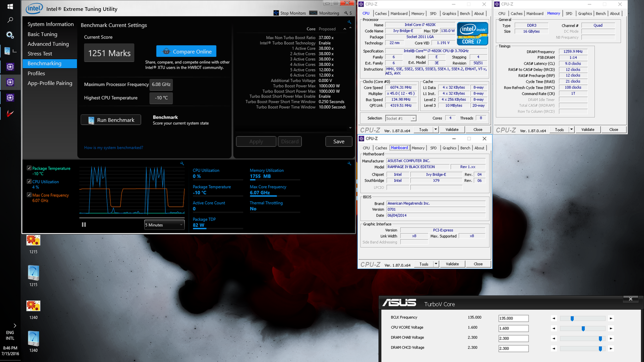Click the Intel Core i7 logo in CPU-Z
The image size is (644, 362).
(x=472, y=34)
